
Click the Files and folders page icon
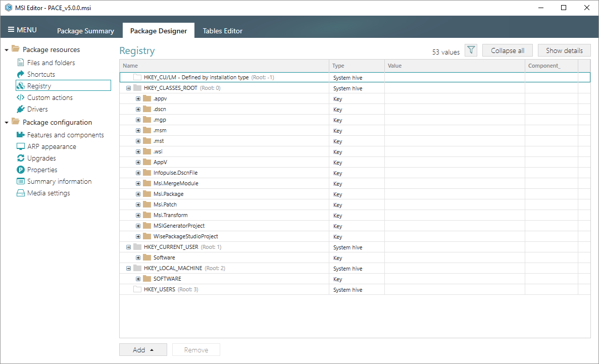(21, 62)
